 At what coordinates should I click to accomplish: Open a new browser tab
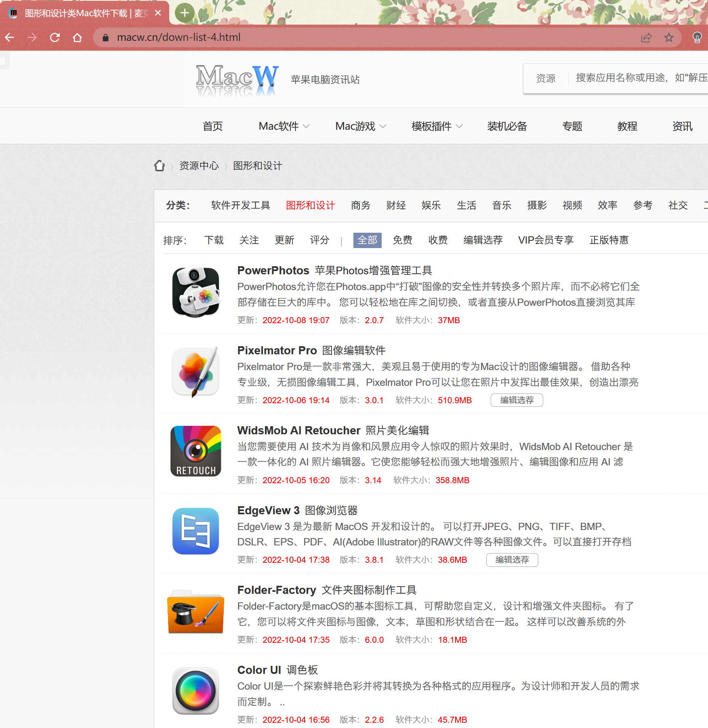pos(185,13)
